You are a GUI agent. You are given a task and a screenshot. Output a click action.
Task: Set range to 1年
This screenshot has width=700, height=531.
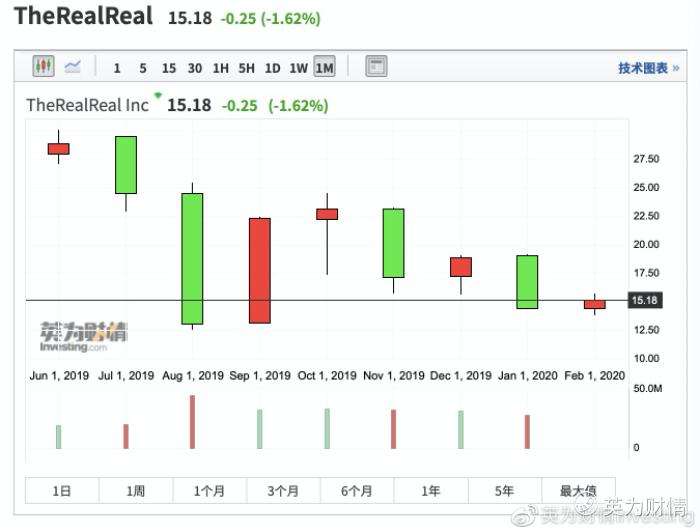(431, 491)
